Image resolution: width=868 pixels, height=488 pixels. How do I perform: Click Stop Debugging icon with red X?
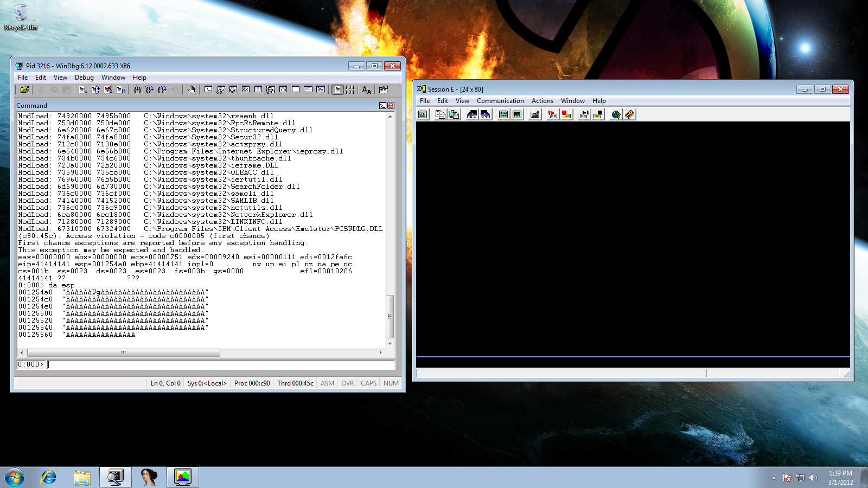[108, 90]
